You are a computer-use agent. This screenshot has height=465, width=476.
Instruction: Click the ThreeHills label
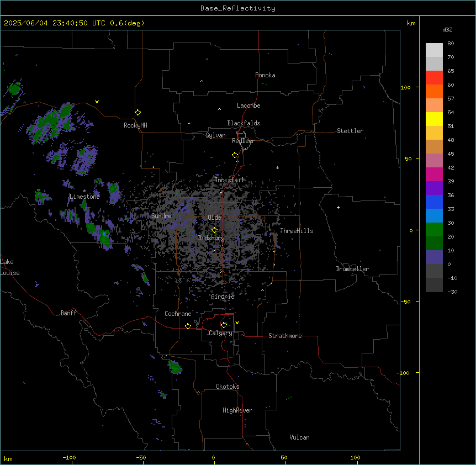(297, 231)
